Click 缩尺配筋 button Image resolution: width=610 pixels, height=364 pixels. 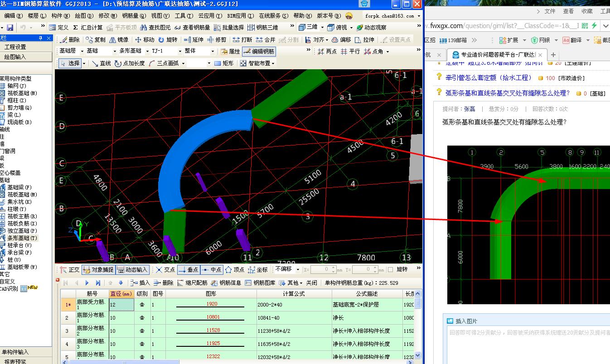point(192,283)
